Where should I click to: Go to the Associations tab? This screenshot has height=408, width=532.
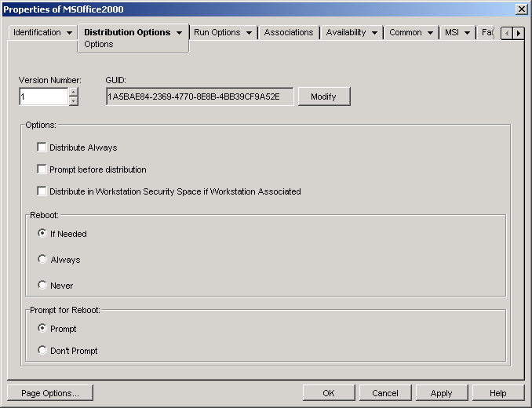pyautogui.click(x=289, y=32)
